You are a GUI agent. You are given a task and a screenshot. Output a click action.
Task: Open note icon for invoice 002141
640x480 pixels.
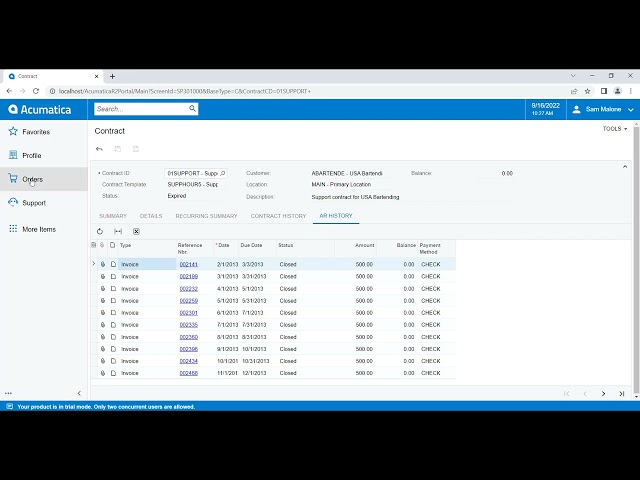pyautogui.click(x=113, y=264)
